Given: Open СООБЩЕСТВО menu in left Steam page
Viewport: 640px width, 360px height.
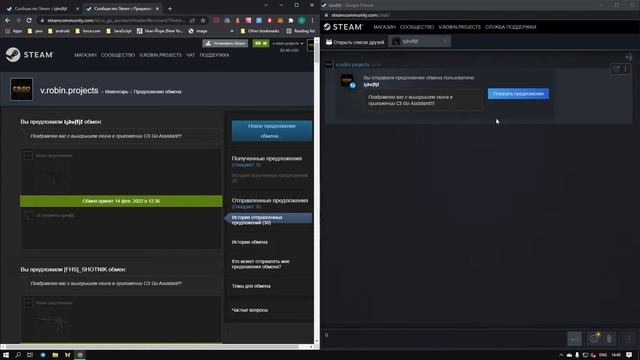Looking at the screenshot, I should [118, 55].
